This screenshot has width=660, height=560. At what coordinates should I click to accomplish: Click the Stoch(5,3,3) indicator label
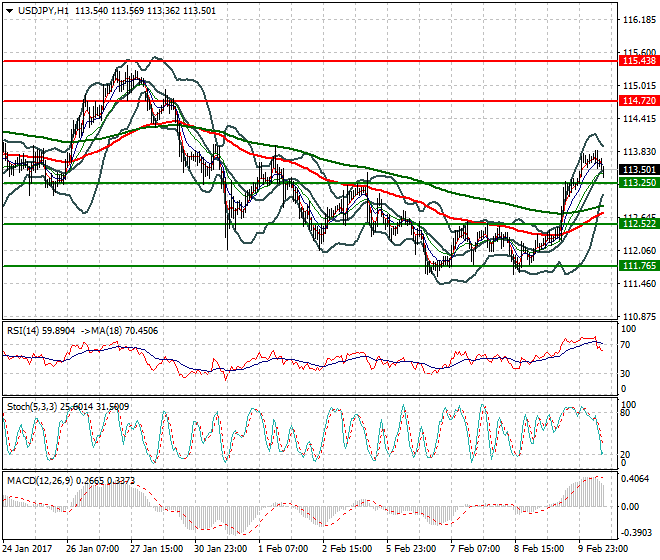[32, 407]
